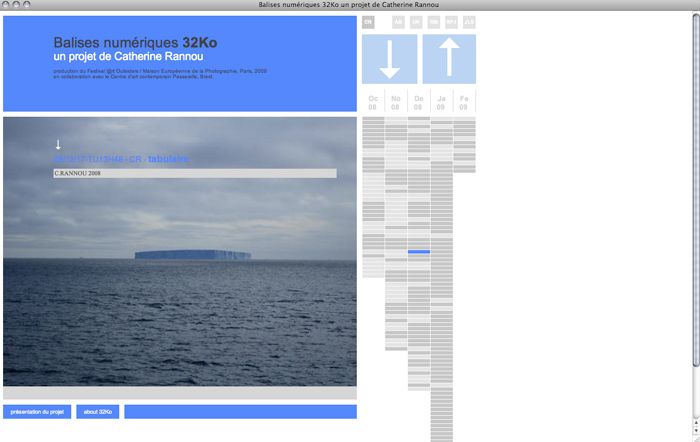The width and height of the screenshot is (700, 442).
Task: Toggle the second author filter square
Action: tap(399, 21)
